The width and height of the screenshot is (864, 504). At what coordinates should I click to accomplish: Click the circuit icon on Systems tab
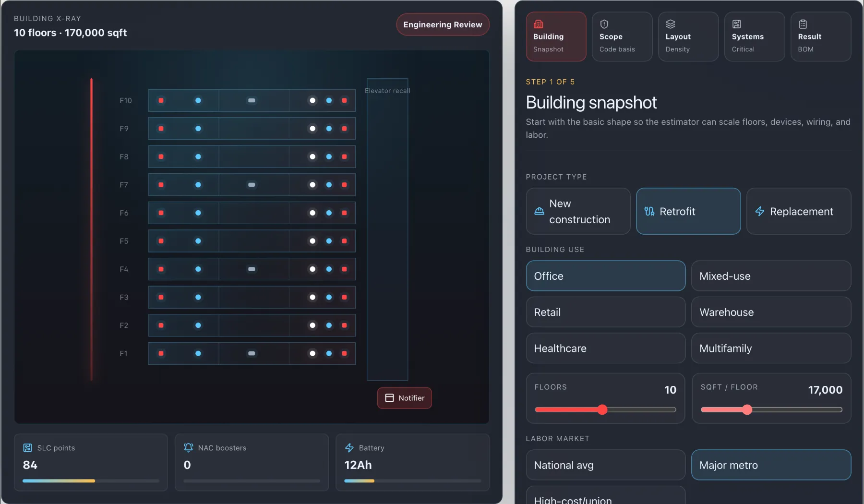pyautogui.click(x=737, y=24)
